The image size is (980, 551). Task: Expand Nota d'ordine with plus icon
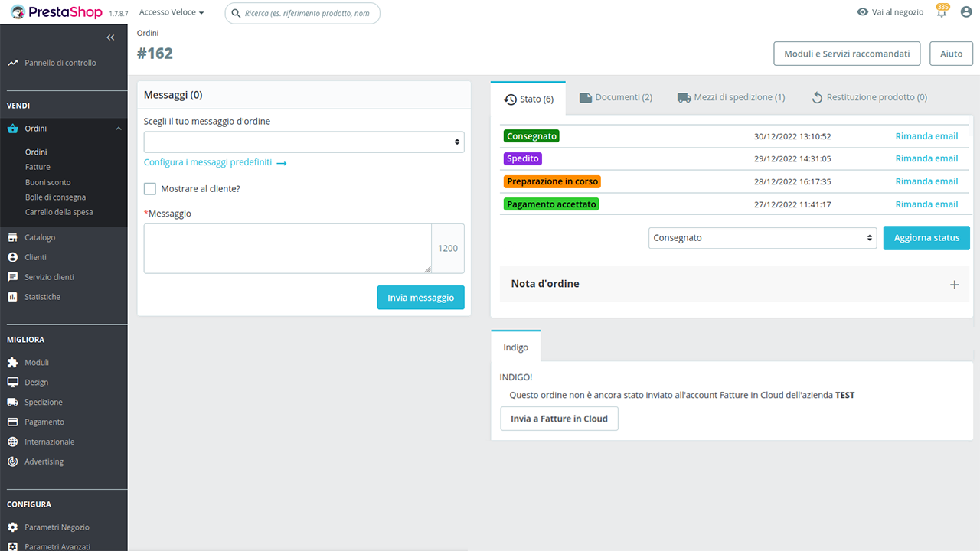coord(954,285)
